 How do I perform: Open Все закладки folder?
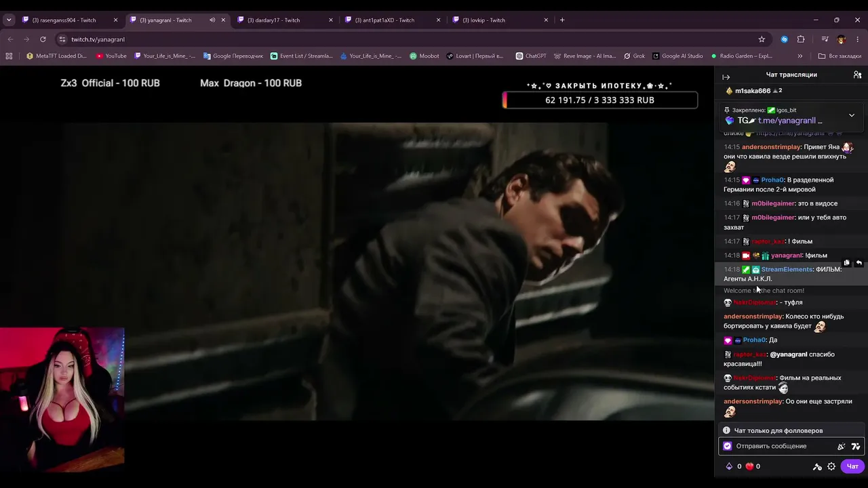[x=840, y=56]
